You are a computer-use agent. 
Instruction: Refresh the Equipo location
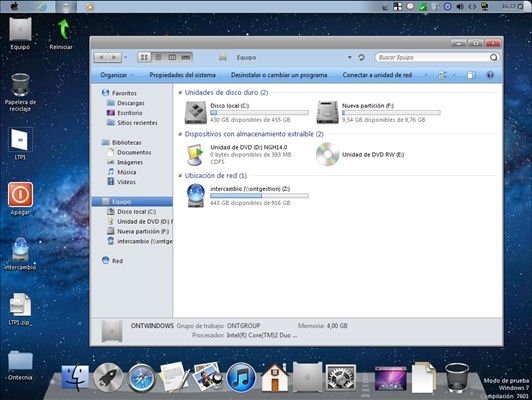[361, 57]
